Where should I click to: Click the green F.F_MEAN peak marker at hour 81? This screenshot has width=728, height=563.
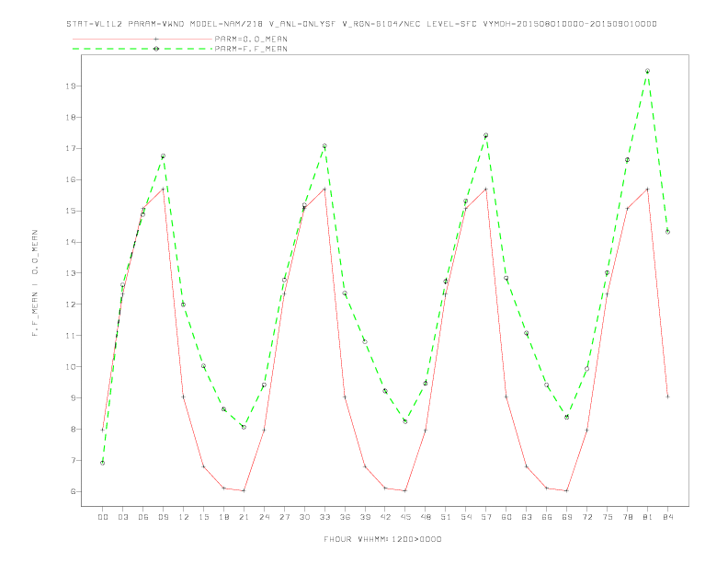pyautogui.click(x=647, y=71)
